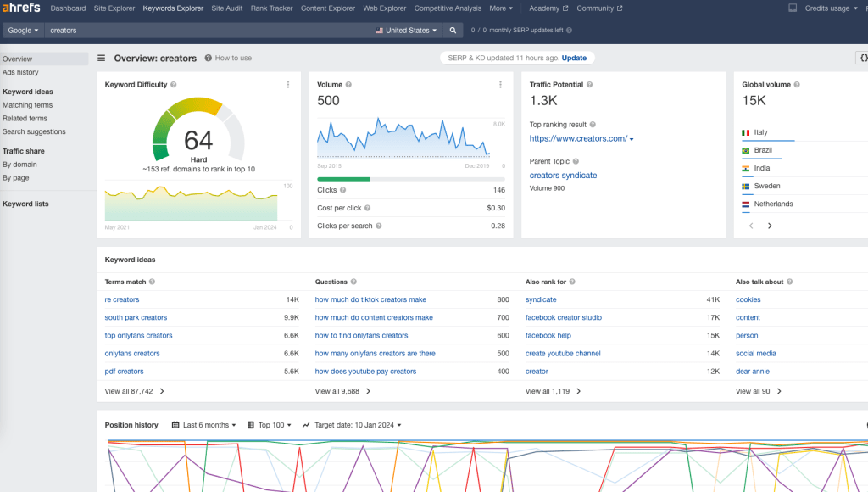Expand the More menu
The image size is (868, 492).
501,8
